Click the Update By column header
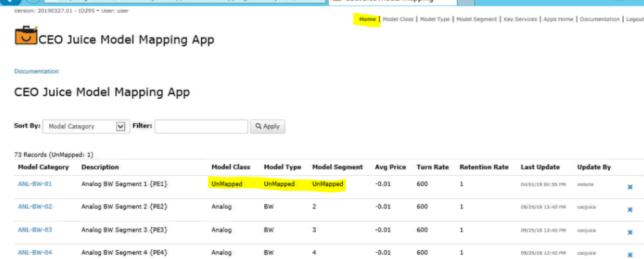This screenshot has width=644, height=259. [594, 167]
